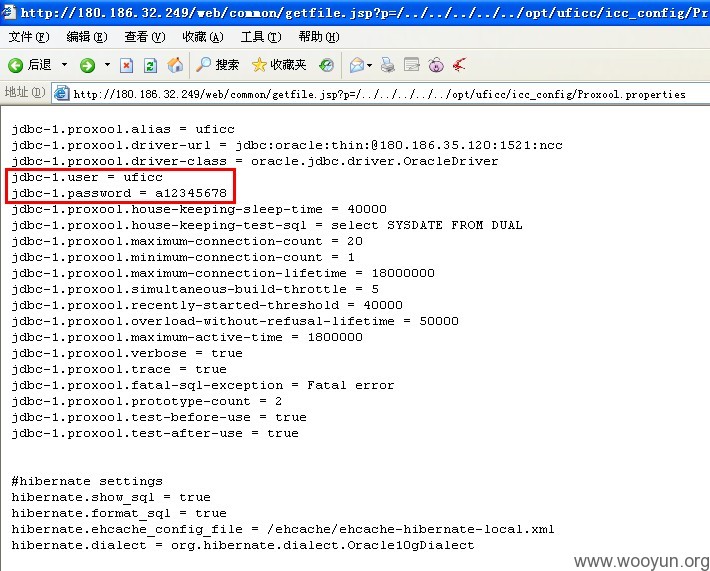
Task: Click the jdbc-1.proxool.alias = uficc line
Action: [123, 129]
